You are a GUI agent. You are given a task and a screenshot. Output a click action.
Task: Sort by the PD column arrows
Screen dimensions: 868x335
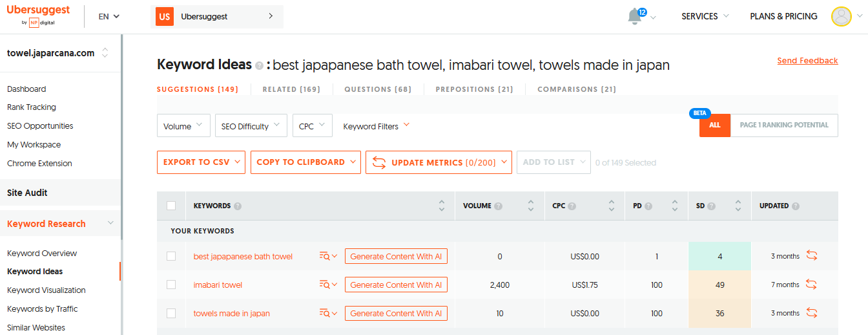point(675,206)
